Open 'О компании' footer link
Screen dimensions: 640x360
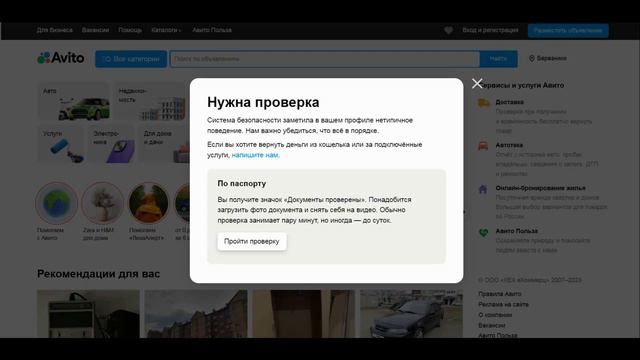click(x=495, y=315)
